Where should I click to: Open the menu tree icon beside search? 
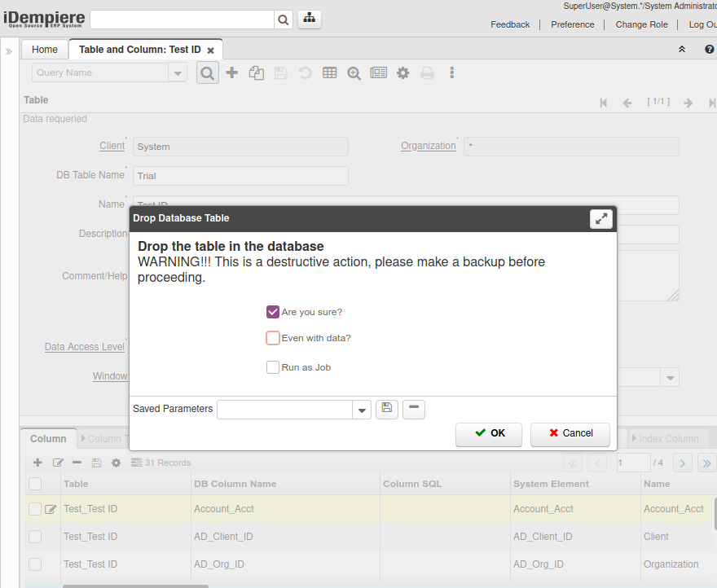pos(310,20)
